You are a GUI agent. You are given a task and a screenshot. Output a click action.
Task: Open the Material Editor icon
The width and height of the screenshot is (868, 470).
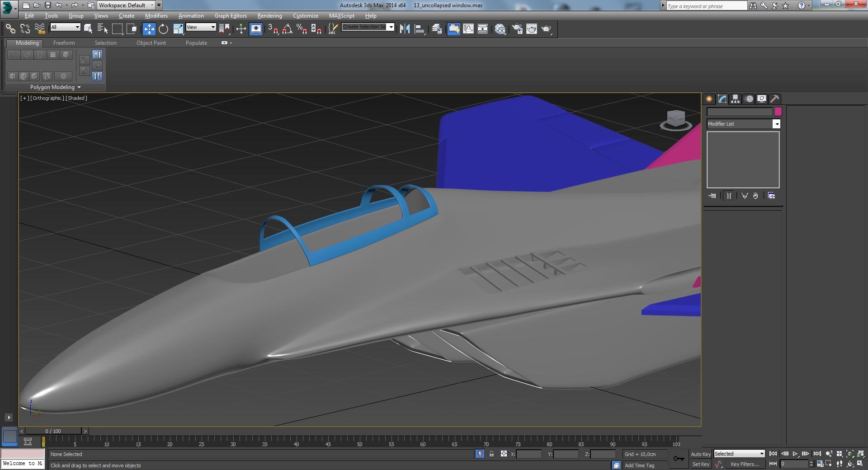pyautogui.click(x=500, y=29)
